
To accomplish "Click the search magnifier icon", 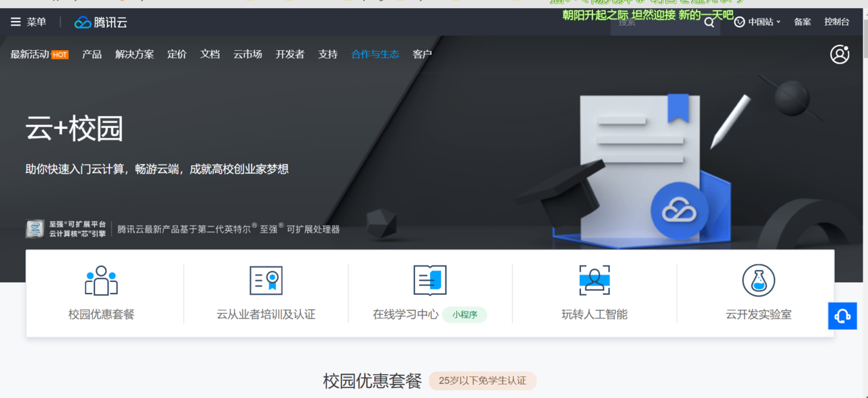I will pos(709,22).
